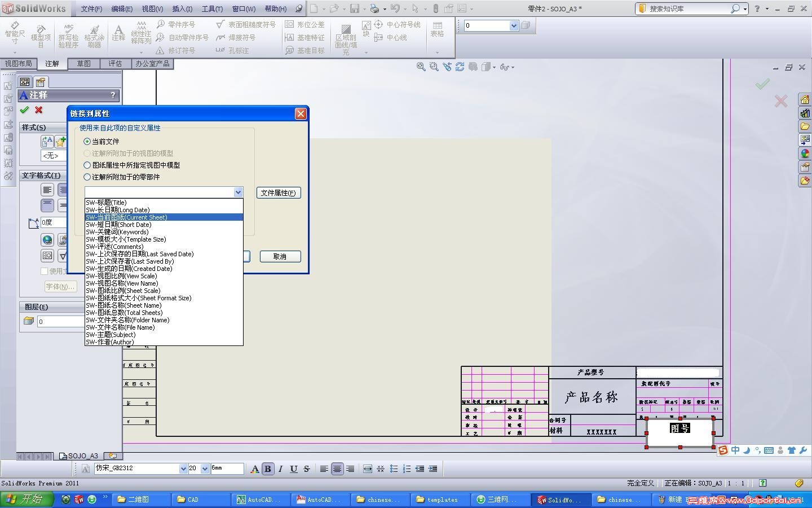
Task: Close the 链接到属性 dialog
Action: 301,113
